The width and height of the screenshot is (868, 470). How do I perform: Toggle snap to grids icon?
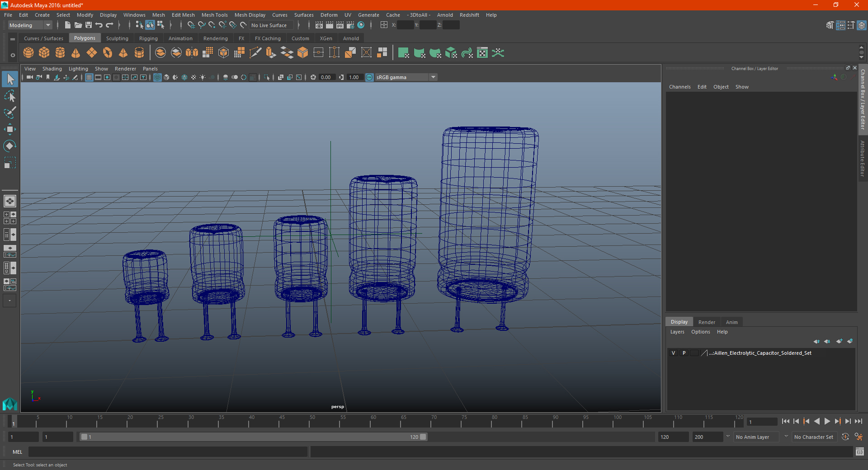click(191, 25)
